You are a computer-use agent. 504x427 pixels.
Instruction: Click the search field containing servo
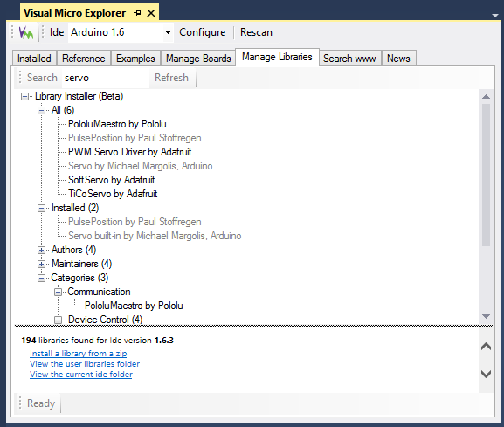click(x=106, y=78)
